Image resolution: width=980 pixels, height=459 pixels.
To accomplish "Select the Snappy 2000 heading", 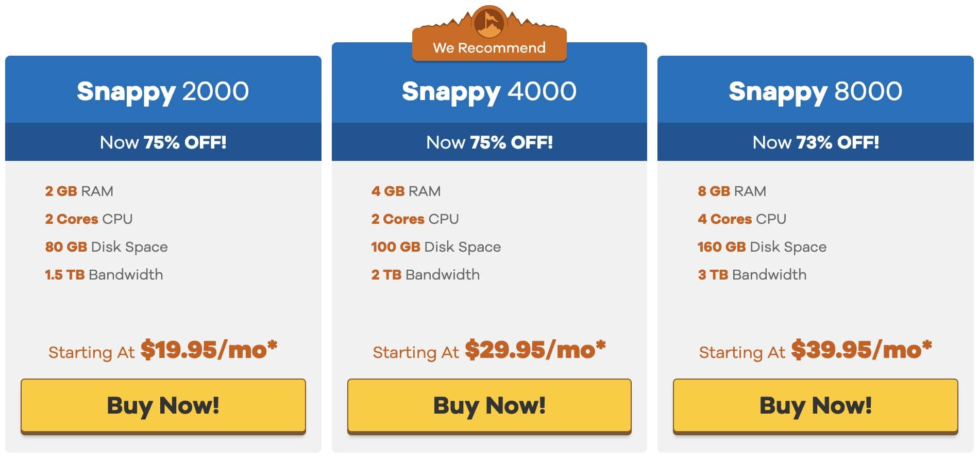I will pos(163,92).
